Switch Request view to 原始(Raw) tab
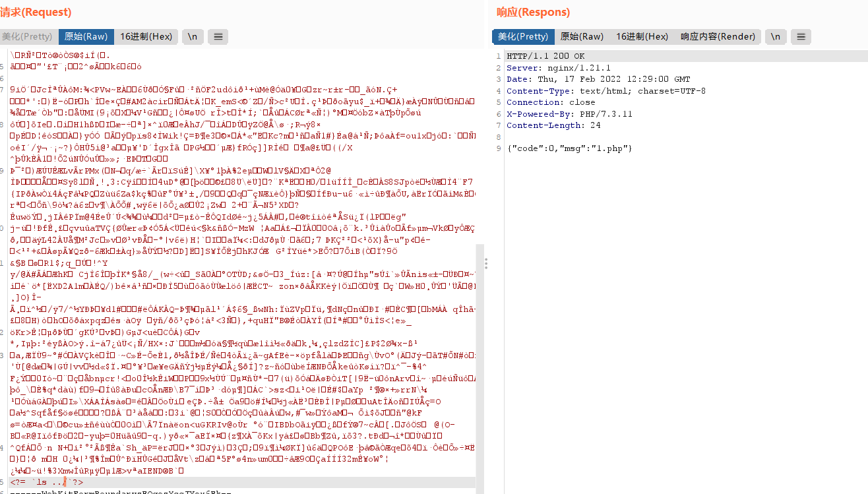This screenshot has height=494, width=868. pos(86,37)
